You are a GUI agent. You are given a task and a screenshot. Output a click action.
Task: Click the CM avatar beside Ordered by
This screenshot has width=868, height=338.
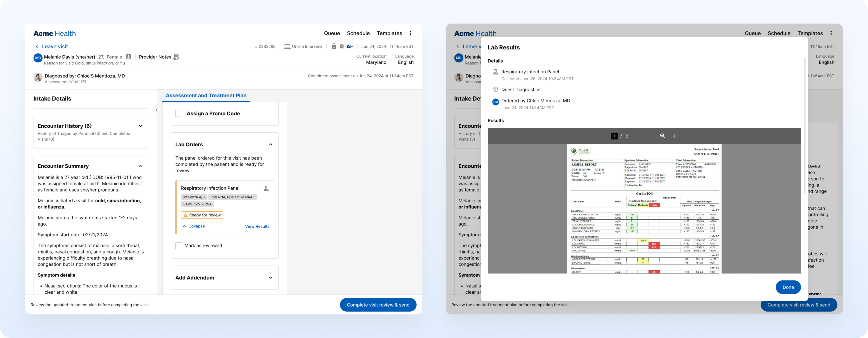(495, 102)
